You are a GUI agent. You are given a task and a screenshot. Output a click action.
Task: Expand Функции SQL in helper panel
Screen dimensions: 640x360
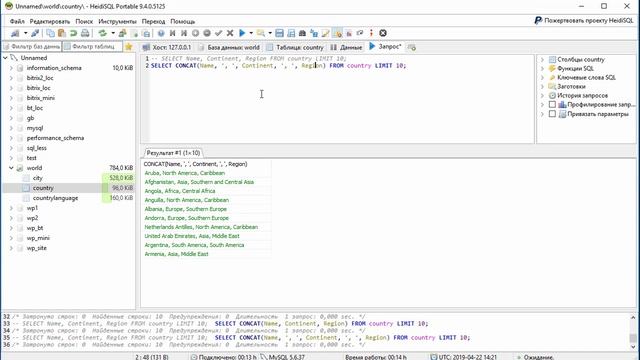click(x=542, y=69)
